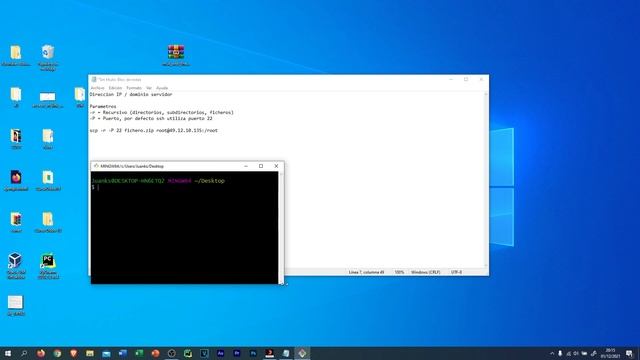Click '100%' zoom in Notepad status bar
This screenshot has width=640, height=360.
click(x=399, y=272)
